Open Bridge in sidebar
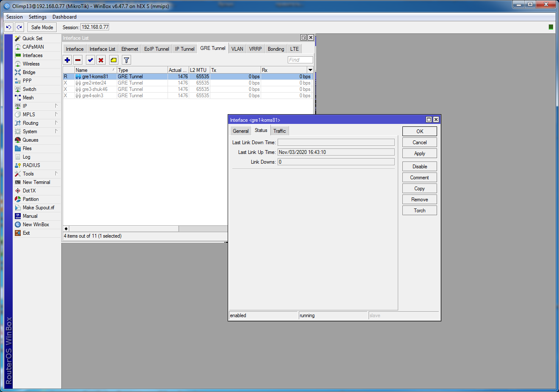The width and height of the screenshot is (559, 392). [37, 72]
